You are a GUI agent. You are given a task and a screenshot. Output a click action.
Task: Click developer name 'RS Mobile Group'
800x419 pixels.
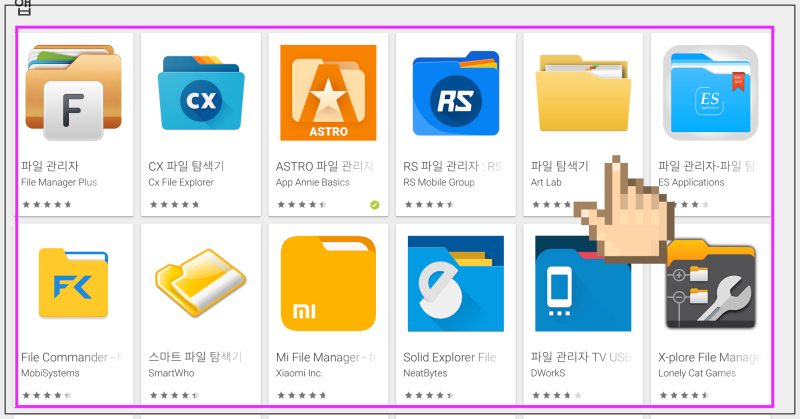click(x=439, y=182)
